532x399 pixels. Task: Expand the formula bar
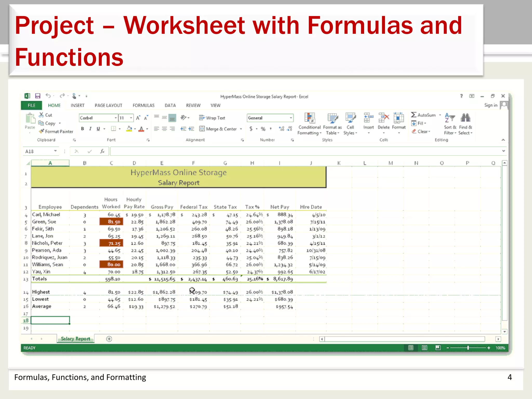(x=503, y=151)
